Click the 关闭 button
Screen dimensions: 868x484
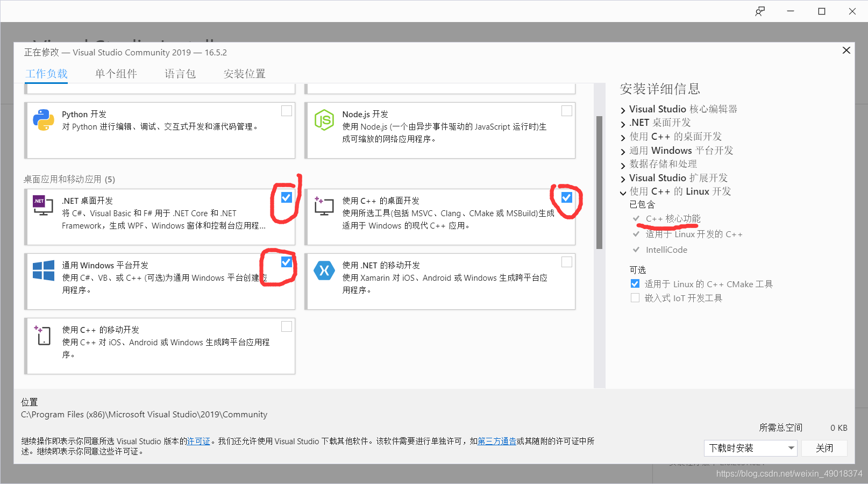824,448
